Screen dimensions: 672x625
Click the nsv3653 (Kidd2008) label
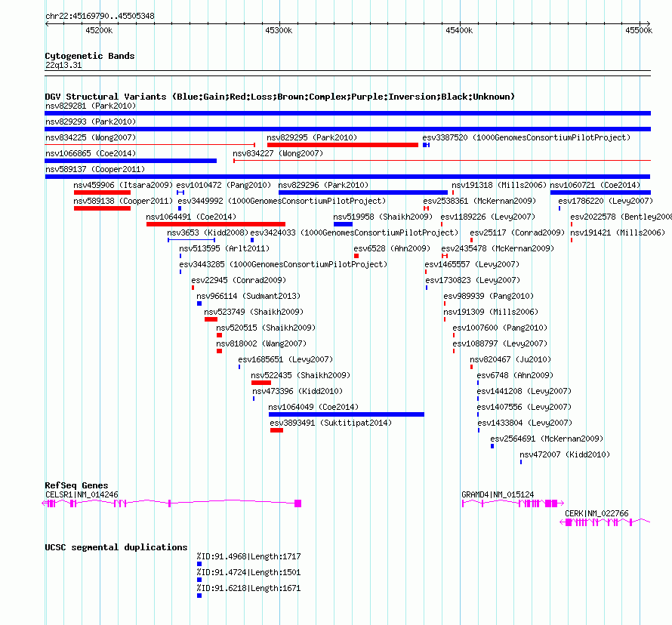pos(208,232)
